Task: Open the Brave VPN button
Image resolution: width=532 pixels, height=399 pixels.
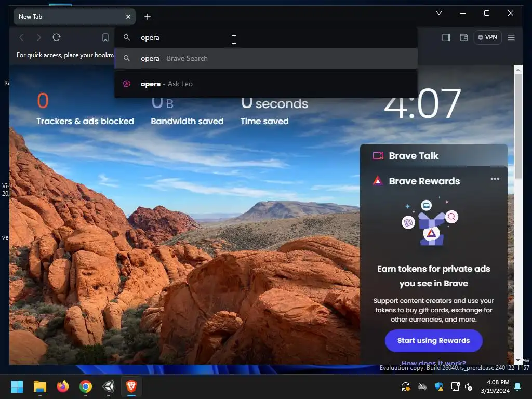Action: tap(487, 37)
